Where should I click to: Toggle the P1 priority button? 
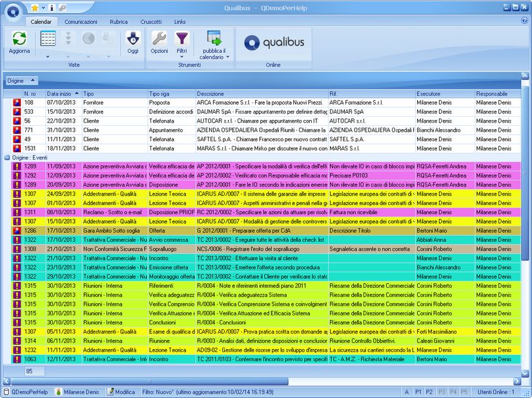click(x=418, y=392)
